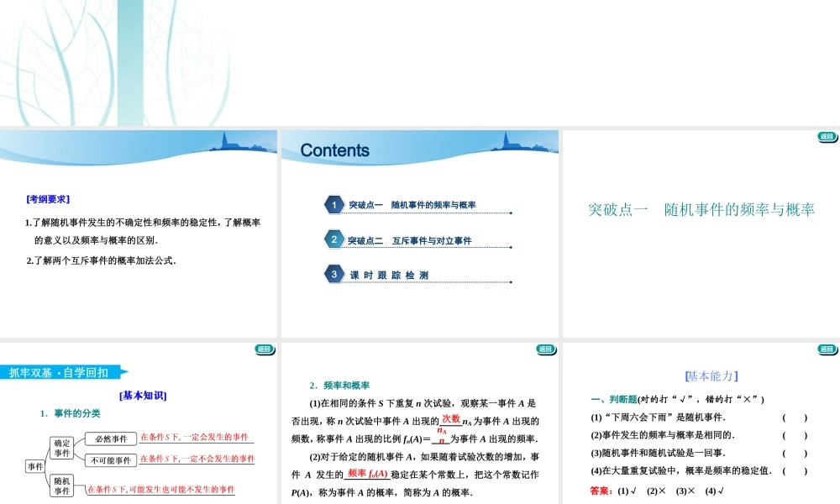Image resolution: width=840 pixels, height=504 pixels.
Task: Expand the 事件 root node of the tree
Action: pos(35,465)
